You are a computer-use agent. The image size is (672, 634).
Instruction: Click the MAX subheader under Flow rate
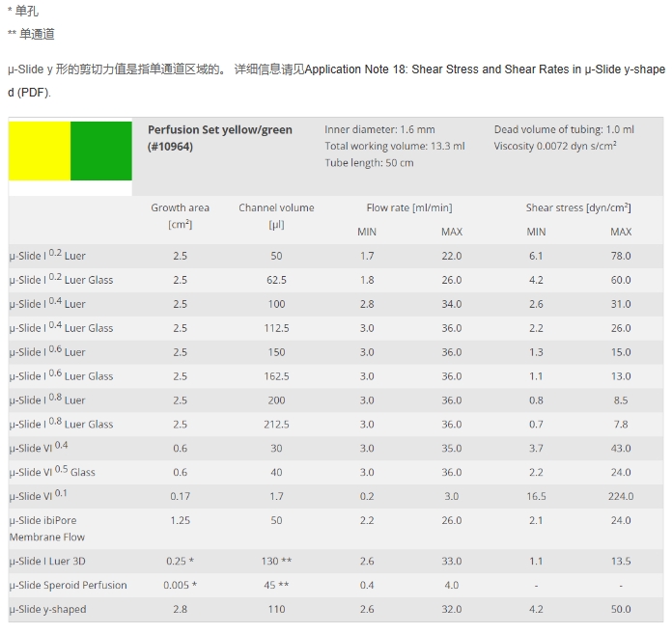452,232
